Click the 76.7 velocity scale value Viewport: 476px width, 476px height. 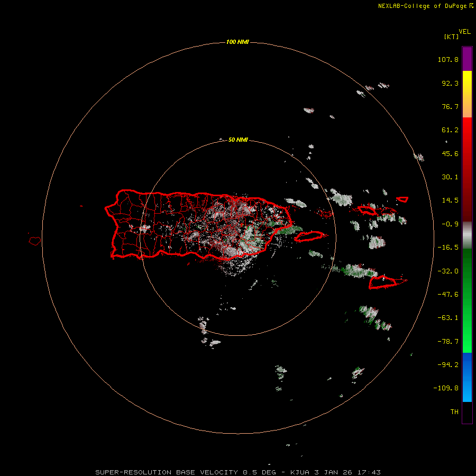tap(450, 106)
